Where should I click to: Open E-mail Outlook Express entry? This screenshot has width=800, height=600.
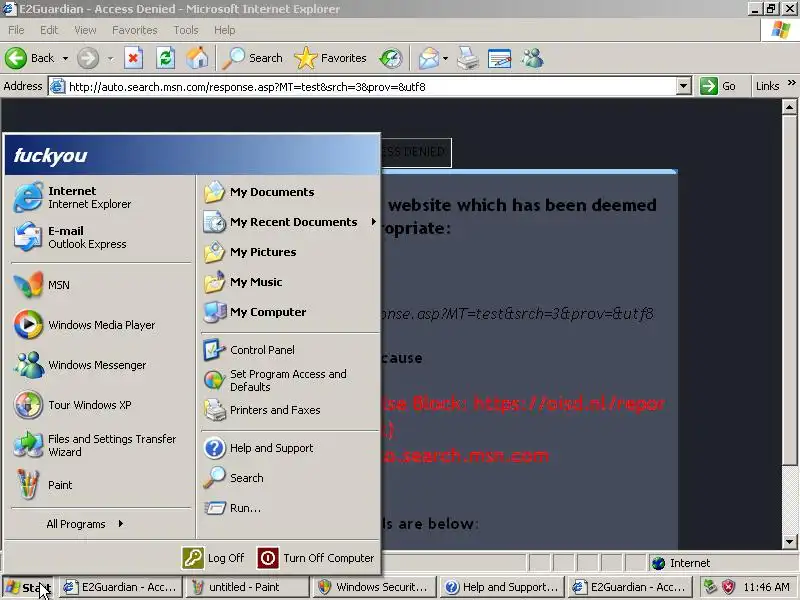point(101,237)
